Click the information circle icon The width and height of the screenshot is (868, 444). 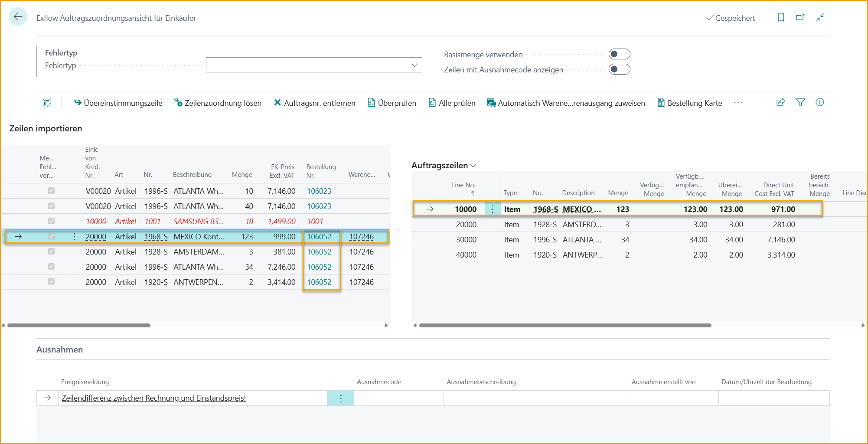(x=819, y=102)
